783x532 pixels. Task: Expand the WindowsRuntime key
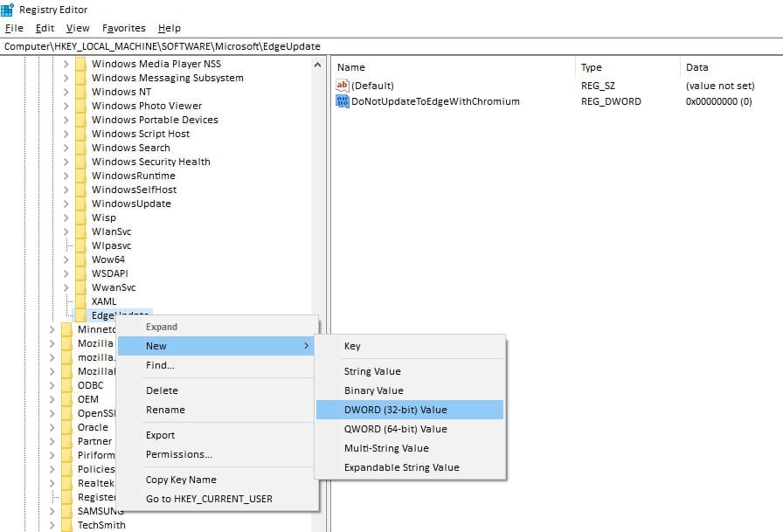click(x=66, y=176)
